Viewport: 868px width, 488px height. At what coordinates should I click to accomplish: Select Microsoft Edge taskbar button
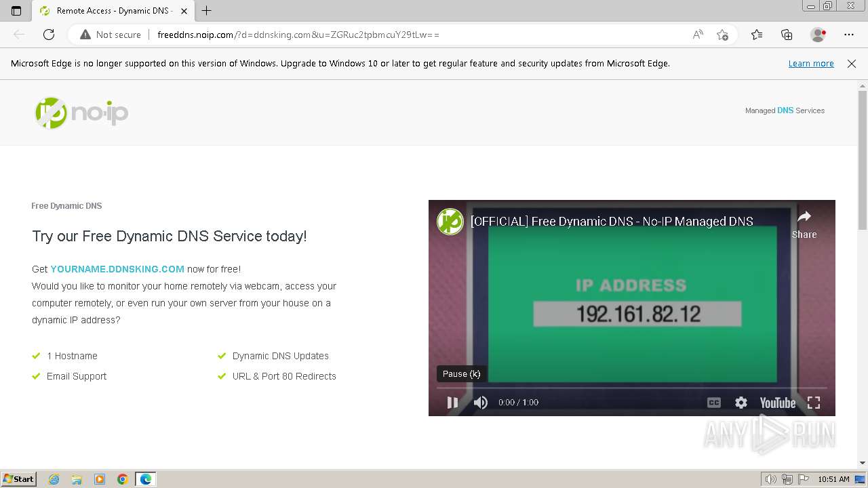click(146, 479)
